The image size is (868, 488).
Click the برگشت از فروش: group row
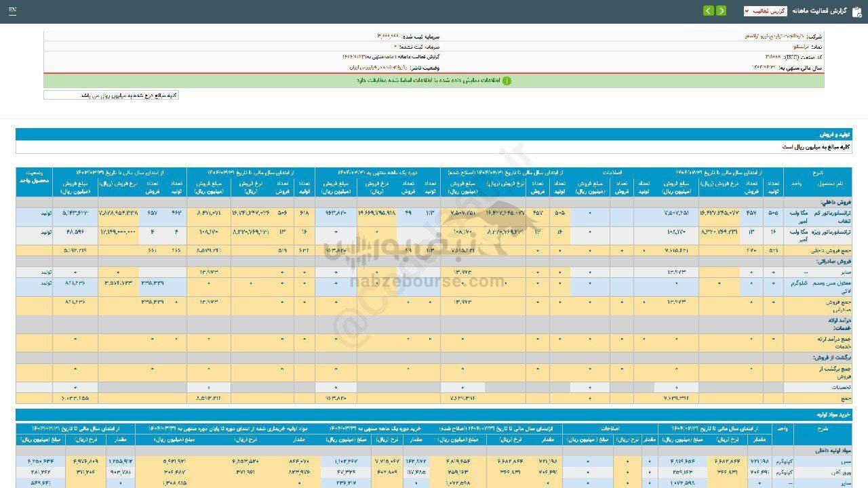pyautogui.click(x=434, y=357)
